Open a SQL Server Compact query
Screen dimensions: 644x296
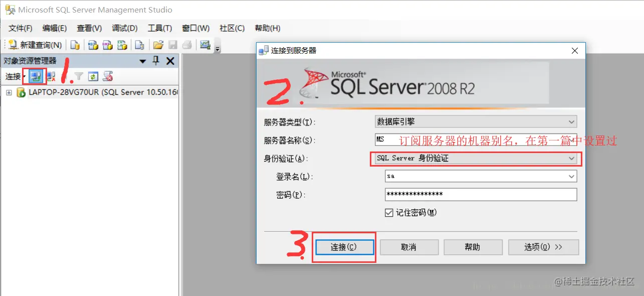click(140, 45)
